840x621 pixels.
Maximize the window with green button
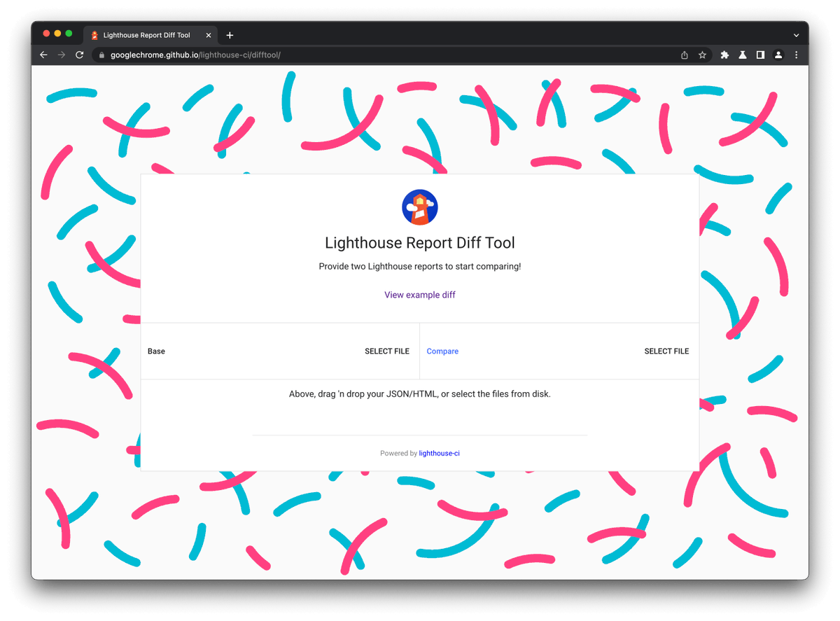pos(69,34)
